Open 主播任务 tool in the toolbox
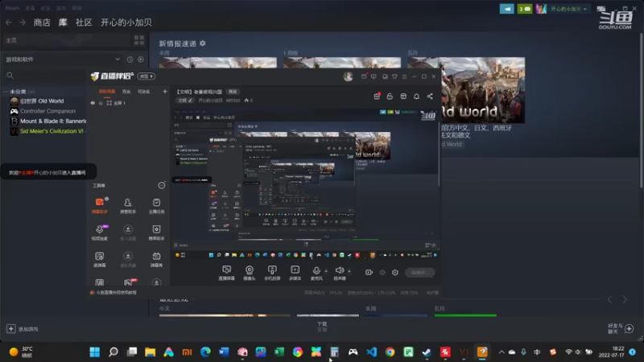This screenshot has height=362, width=644. 156,205
